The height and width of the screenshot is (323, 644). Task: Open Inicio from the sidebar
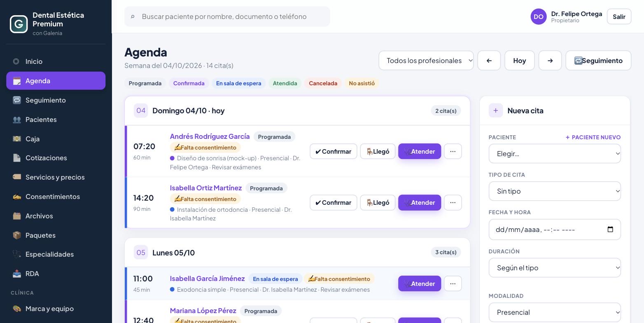pos(56,61)
